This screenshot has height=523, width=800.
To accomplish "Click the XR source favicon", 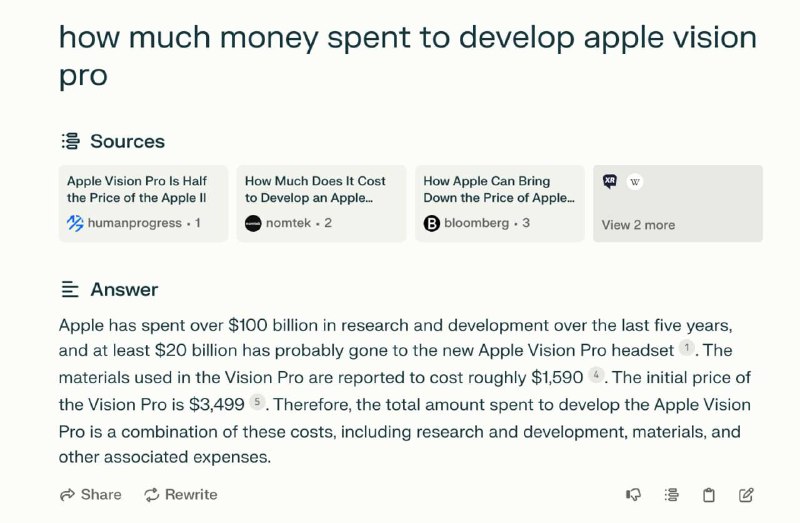I will point(610,181).
